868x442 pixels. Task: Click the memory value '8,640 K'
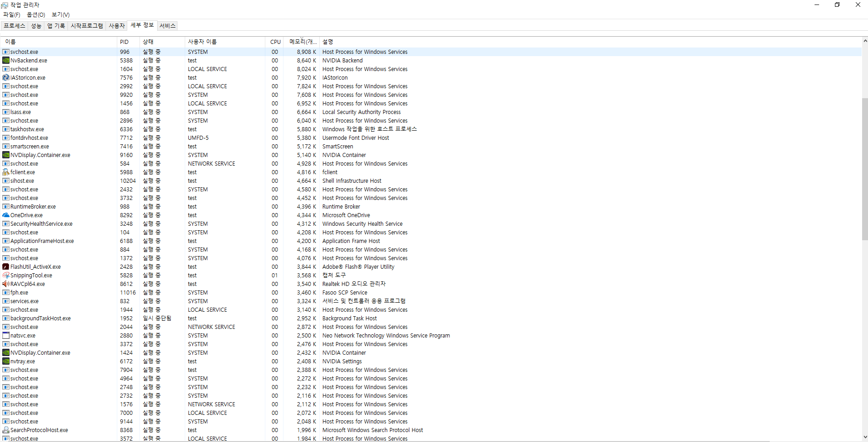[307, 61]
